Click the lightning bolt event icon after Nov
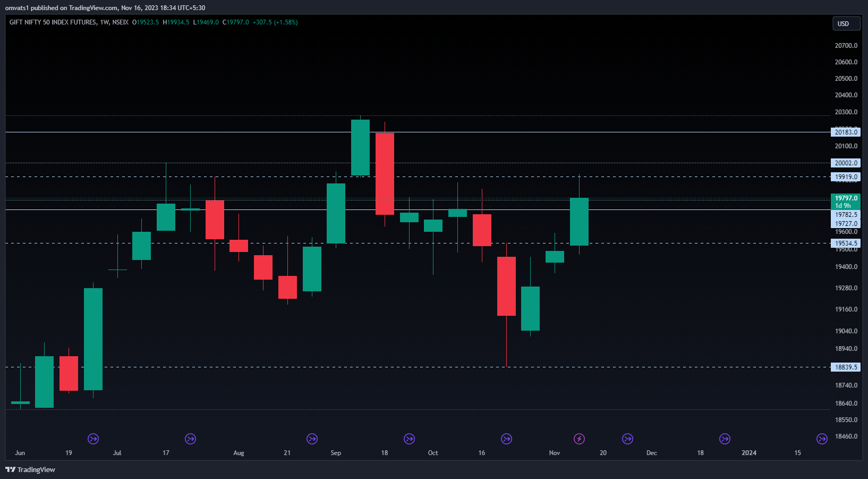The image size is (868, 479). pyautogui.click(x=579, y=439)
